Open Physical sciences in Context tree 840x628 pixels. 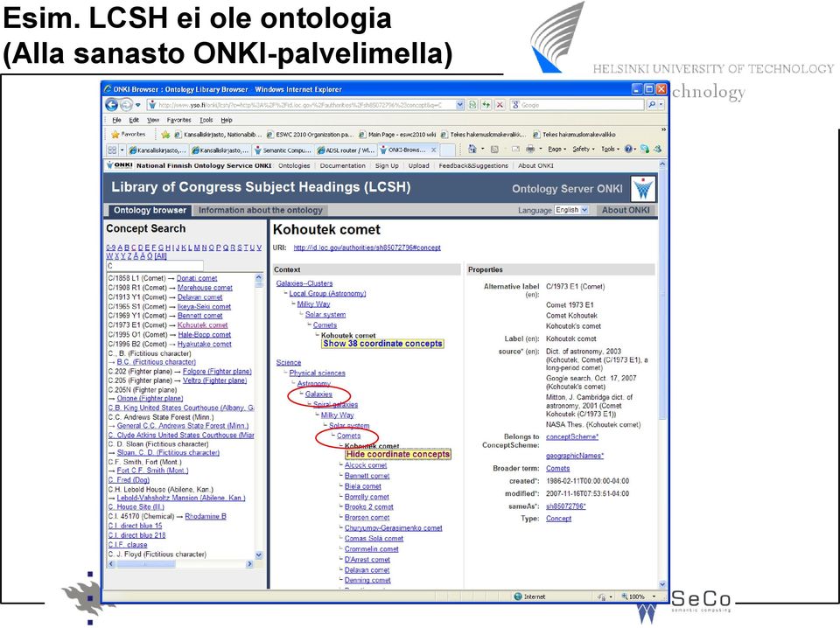[317, 373]
